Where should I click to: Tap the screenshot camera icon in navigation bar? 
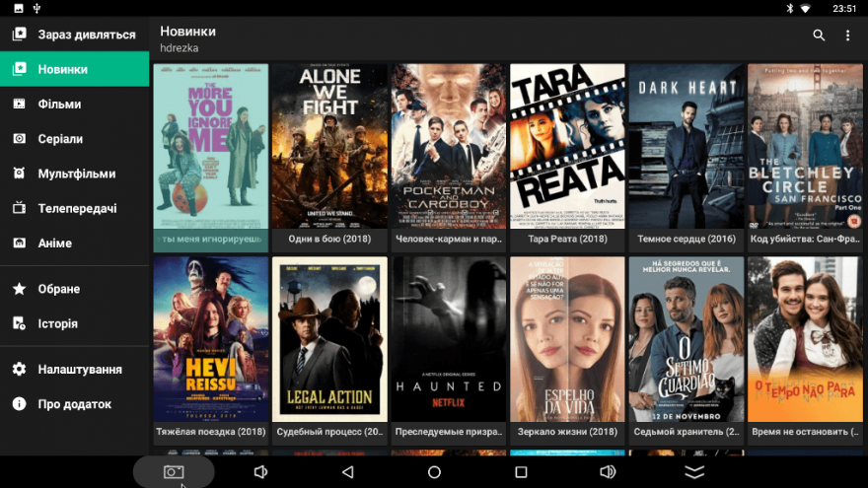[x=174, y=472]
